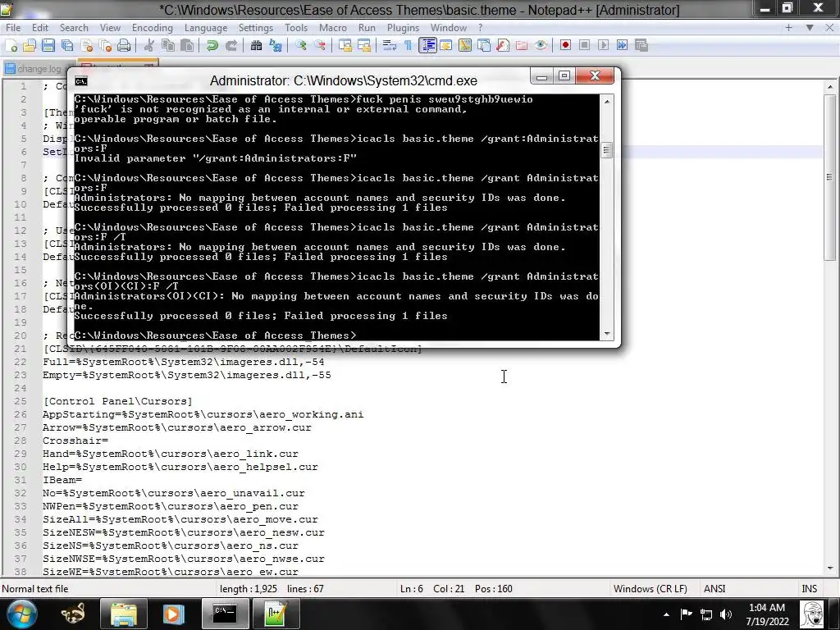This screenshot has width=840, height=630.
Task: Open the Settings menu
Action: (x=256, y=28)
